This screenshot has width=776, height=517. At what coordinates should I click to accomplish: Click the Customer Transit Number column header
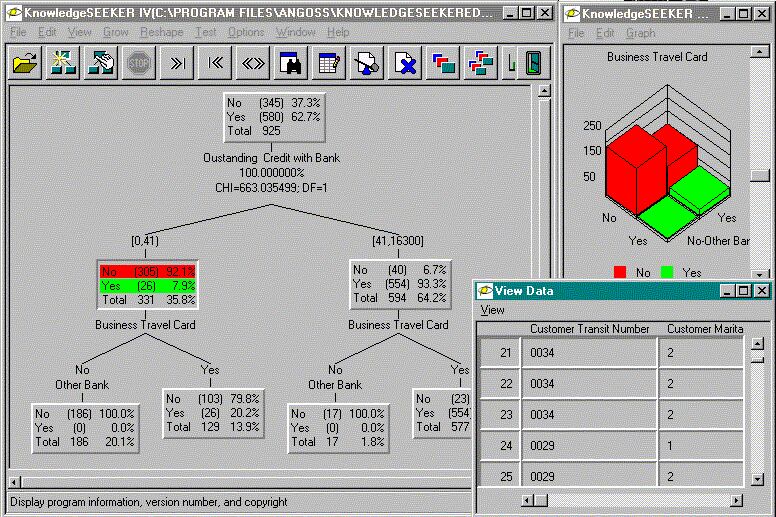click(x=589, y=329)
